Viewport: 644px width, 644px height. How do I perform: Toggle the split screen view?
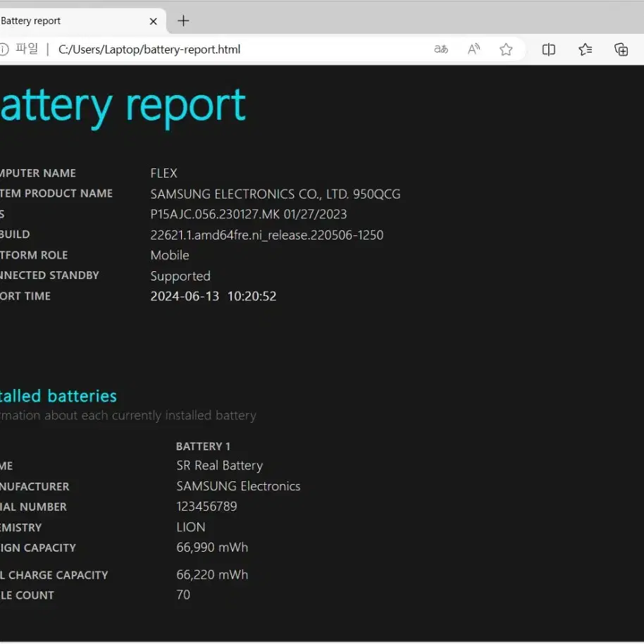tap(549, 49)
